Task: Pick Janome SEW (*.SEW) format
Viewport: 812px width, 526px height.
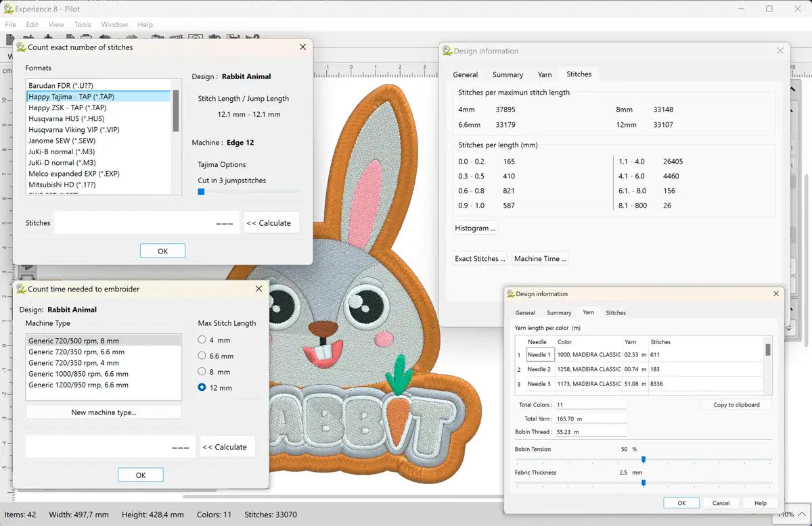Action: click(99, 141)
